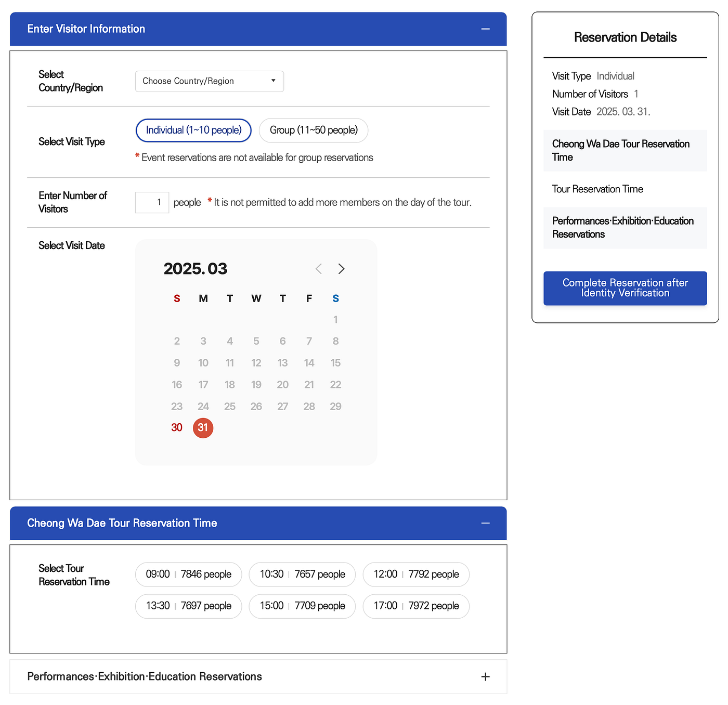The width and height of the screenshot is (728, 705).
Task: Click the Enter Number of Visitors label
Action: tap(73, 202)
